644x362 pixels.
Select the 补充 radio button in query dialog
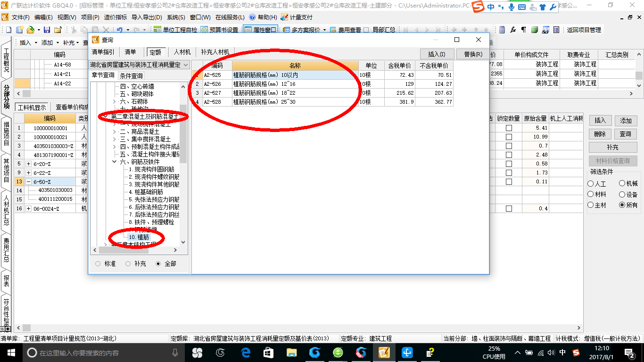pyautogui.click(x=128, y=264)
